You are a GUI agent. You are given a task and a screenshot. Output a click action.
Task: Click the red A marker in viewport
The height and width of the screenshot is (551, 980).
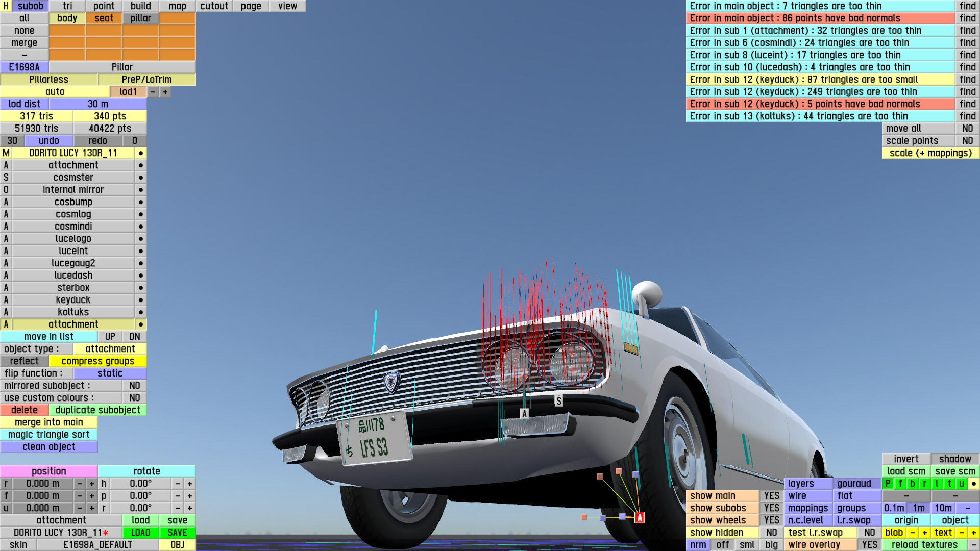point(640,518)
